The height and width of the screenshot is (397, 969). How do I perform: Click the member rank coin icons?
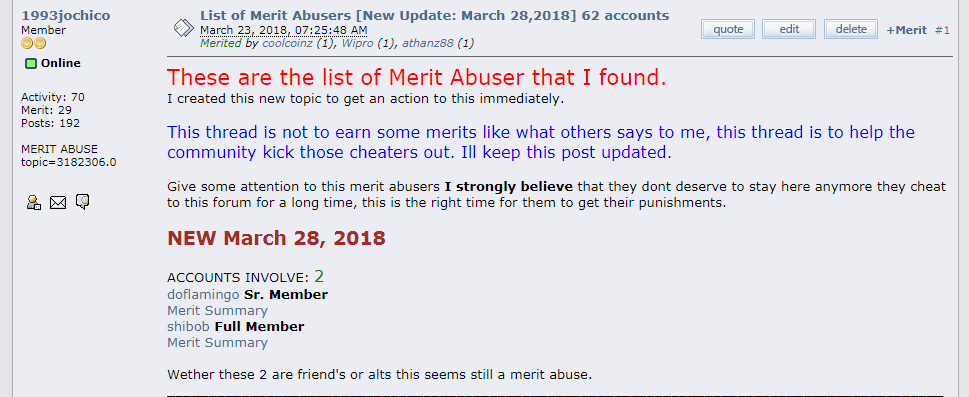coord(33,43)
